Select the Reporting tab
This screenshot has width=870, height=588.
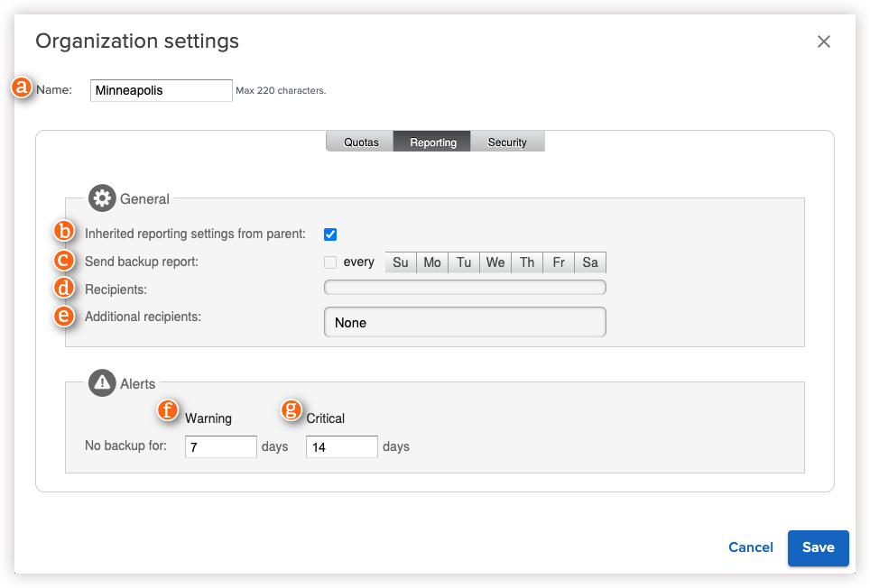[433, 142]
